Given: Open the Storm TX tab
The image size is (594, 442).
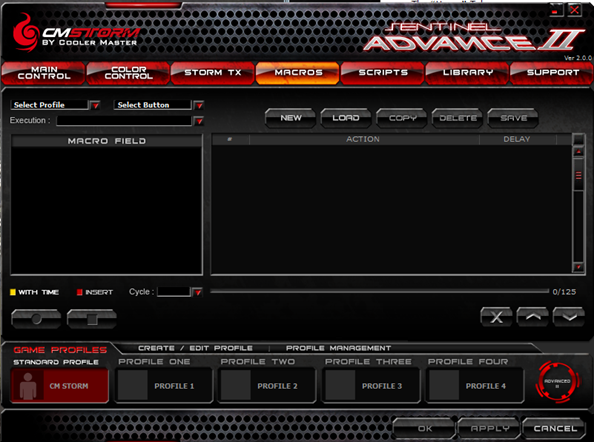Looking at the screenshot, I should click(213, 73).
